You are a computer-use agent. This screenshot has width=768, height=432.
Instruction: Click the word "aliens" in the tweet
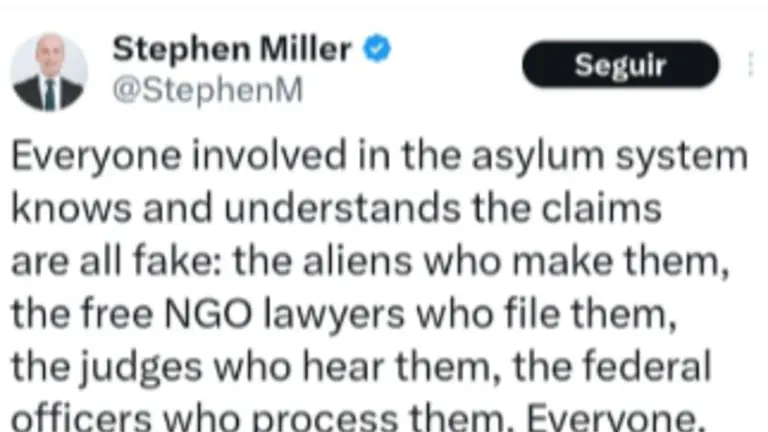[358, 260]
